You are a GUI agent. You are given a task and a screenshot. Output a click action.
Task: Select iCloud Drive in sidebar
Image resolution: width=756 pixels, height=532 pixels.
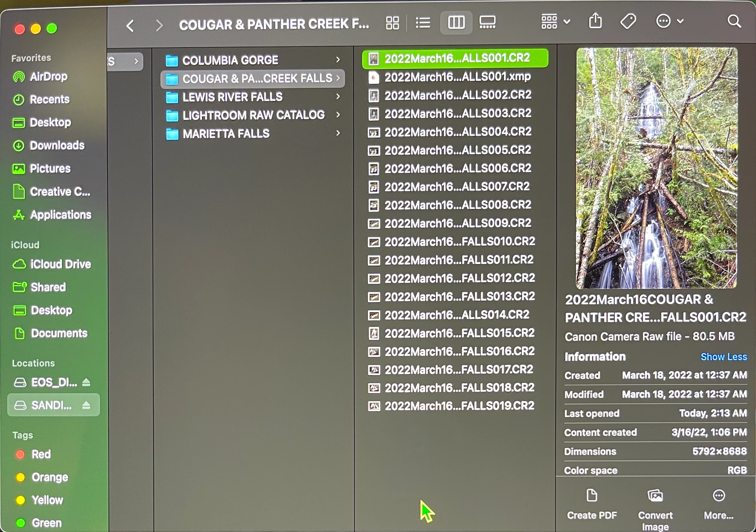[x=60, y=264]
